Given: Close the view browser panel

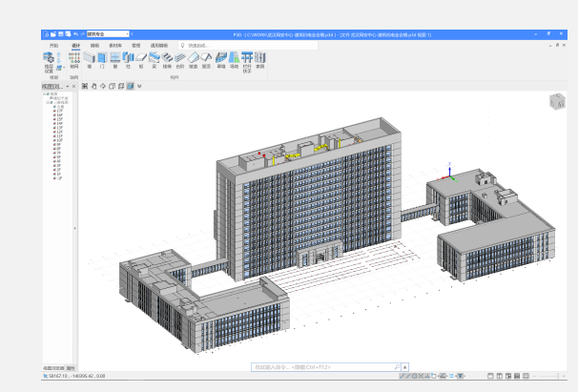Looking at the screenshot, I should (x=73, y=87).
